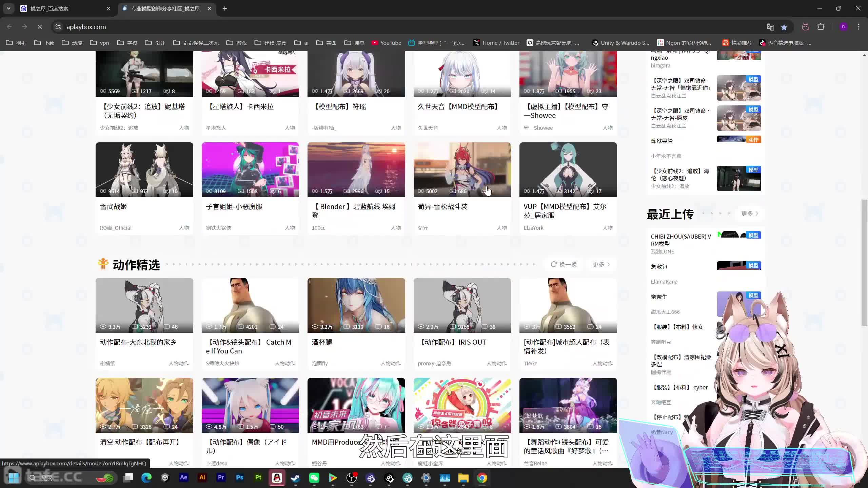Open the Extensions puzzle icon
This screenshot has height=488, width=868.
[x=821, y=27]
